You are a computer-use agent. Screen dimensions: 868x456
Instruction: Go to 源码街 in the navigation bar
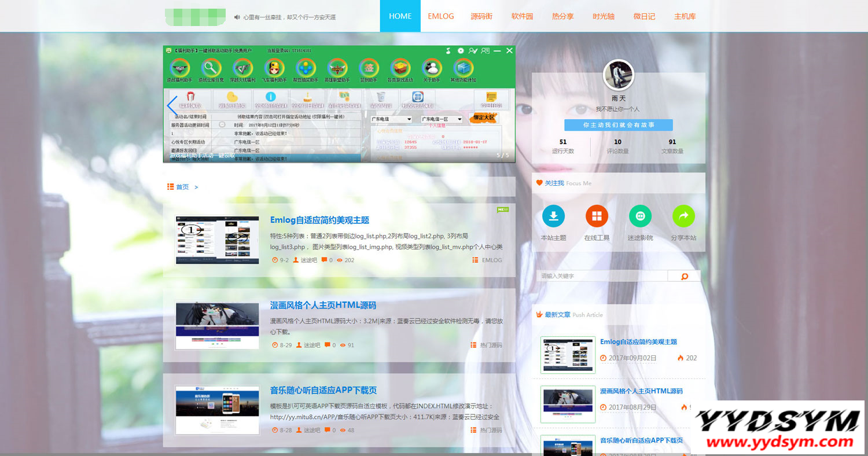481,16
